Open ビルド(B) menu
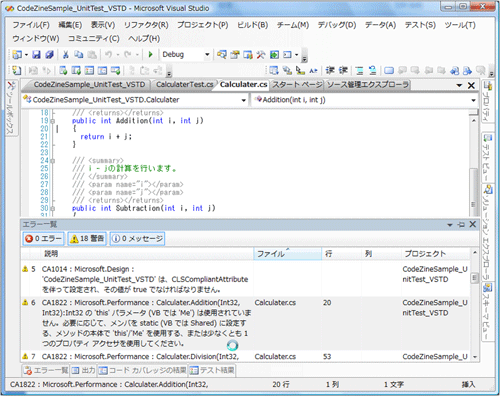Viewport: 500px width, 396px height. 252,25
